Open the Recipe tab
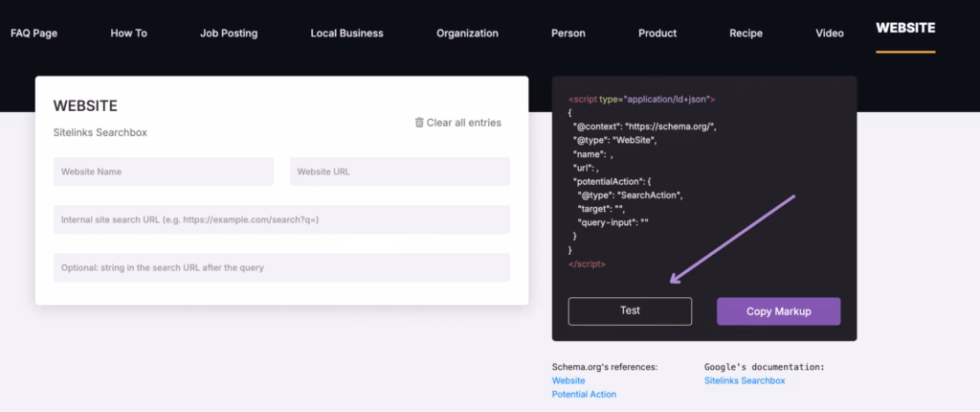The width and height of the screenshot is (980, 412). point(746,34)
